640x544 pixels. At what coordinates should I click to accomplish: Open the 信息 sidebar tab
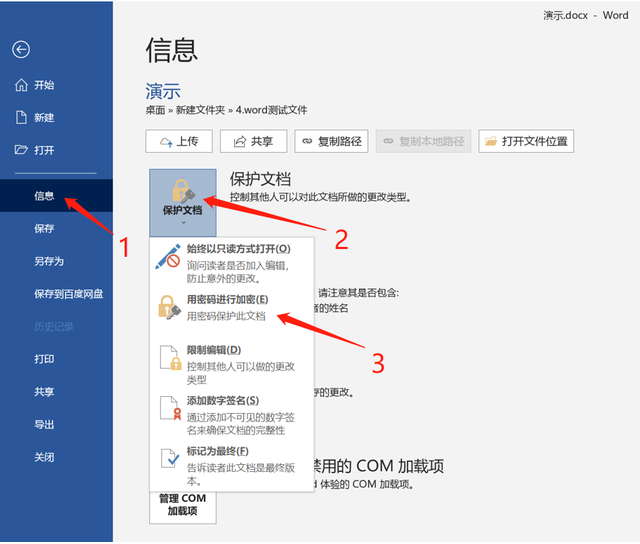(56, 195)
